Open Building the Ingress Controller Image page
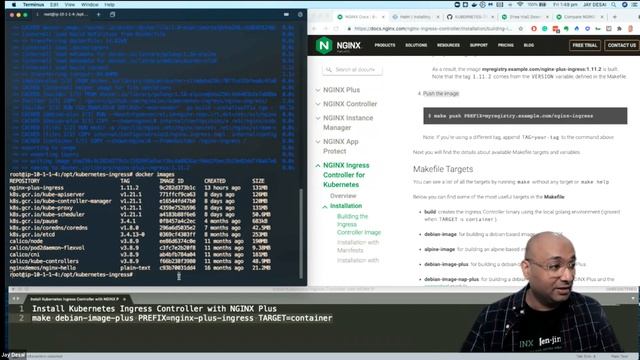 coord(359,224)
